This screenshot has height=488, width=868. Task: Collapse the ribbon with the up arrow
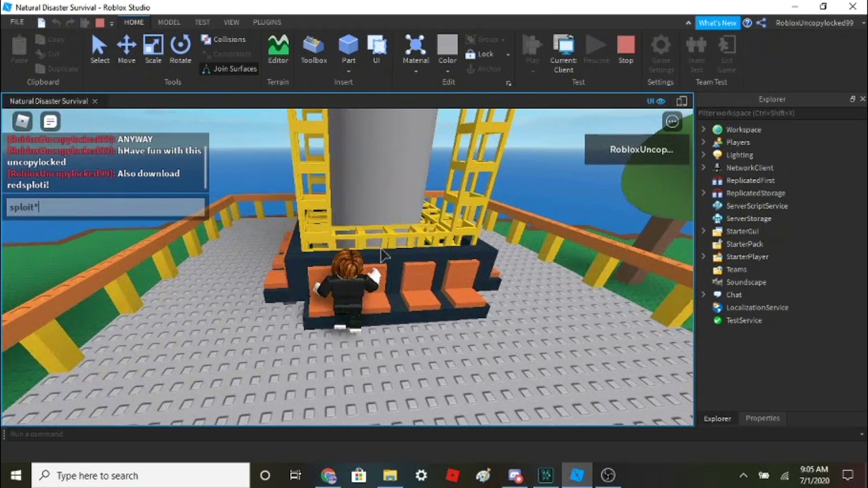coord(688,22)
